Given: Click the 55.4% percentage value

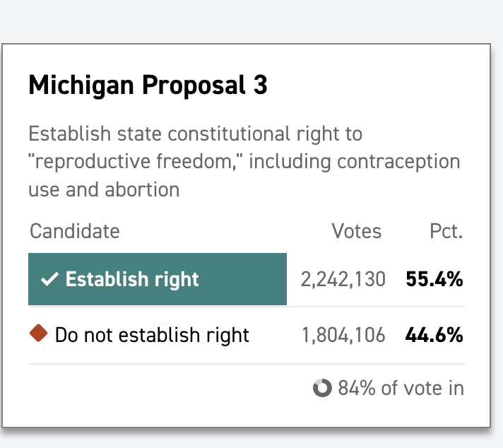Looking at the screenshot, I should coord(434,280).
